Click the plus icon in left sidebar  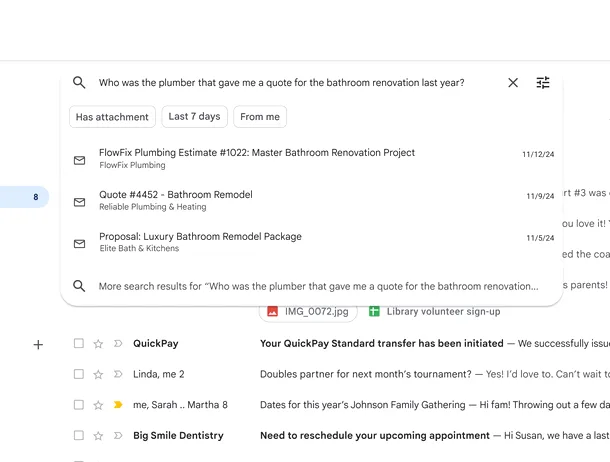coord(38,345)
